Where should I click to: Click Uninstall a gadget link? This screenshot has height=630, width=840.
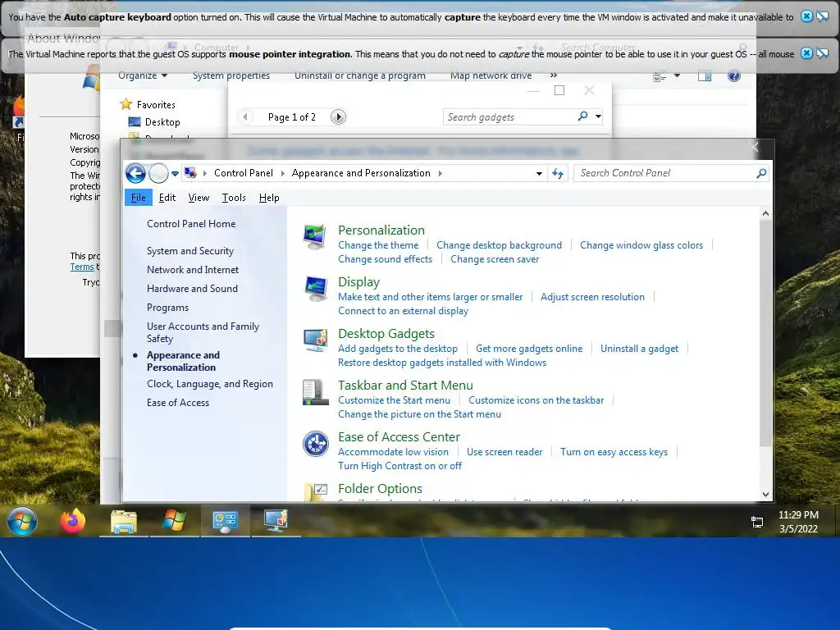pos(639,349)
